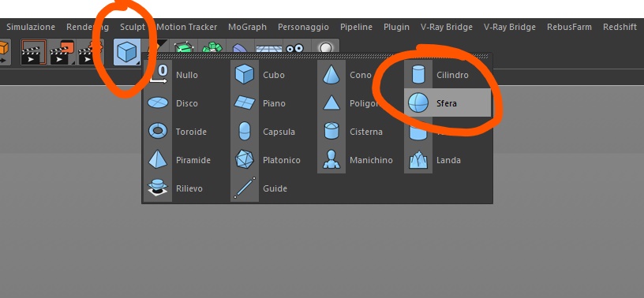Viewport: 644px width, 298px height.
Task: Click the purple deformer toolbar icon
Action: [240, 47]
